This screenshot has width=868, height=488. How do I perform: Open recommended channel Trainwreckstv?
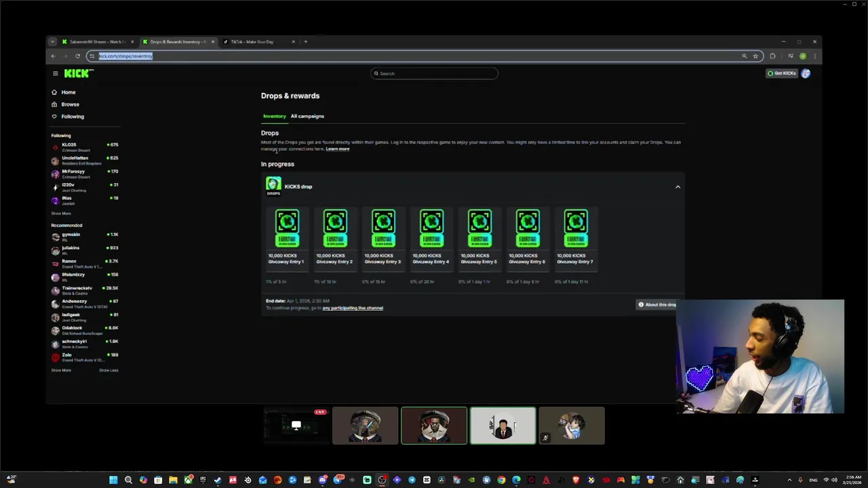(x=85, y=290)
